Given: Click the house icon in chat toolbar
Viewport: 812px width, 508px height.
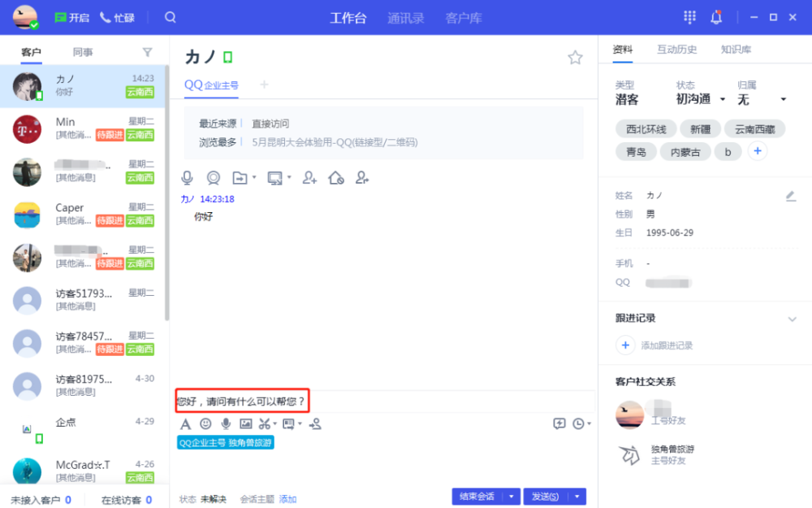Looking at the screenshot, I should pos(336,178).
